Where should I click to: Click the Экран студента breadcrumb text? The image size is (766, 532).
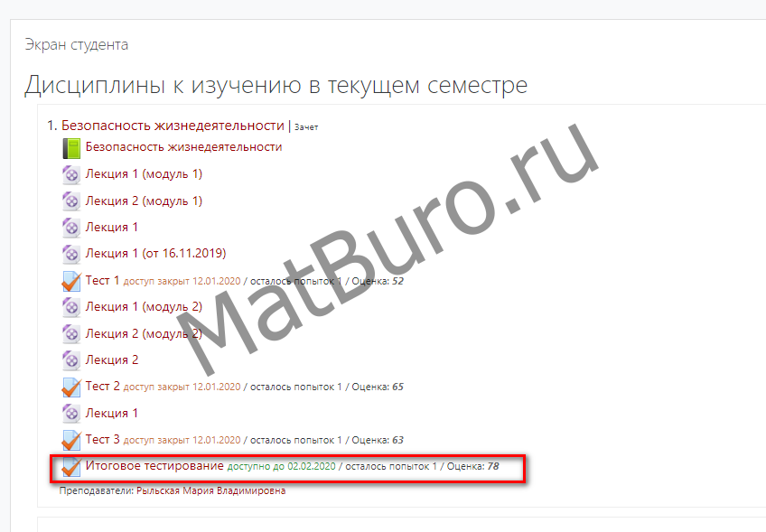[76, 44]
